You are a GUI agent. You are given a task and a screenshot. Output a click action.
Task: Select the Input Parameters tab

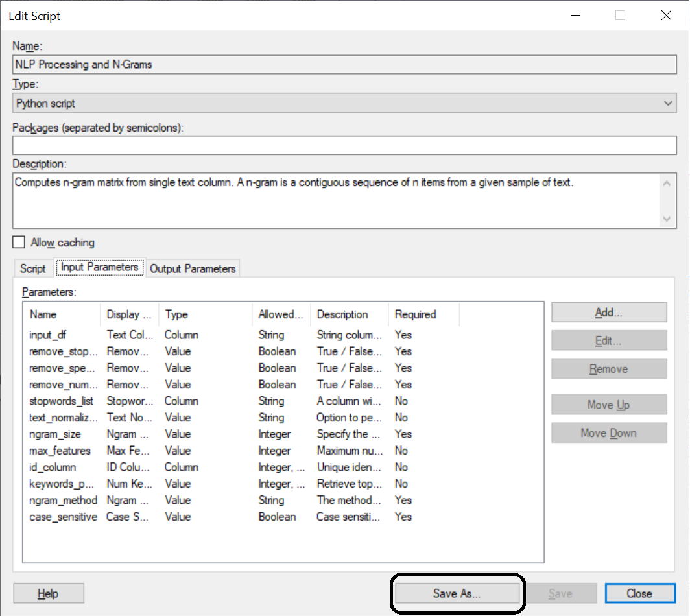99,267
